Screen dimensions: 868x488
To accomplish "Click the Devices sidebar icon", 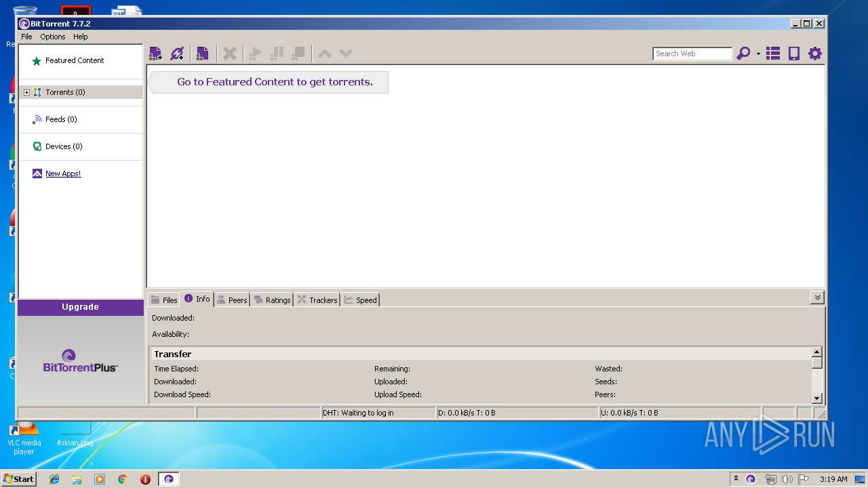I will [37, 146].
